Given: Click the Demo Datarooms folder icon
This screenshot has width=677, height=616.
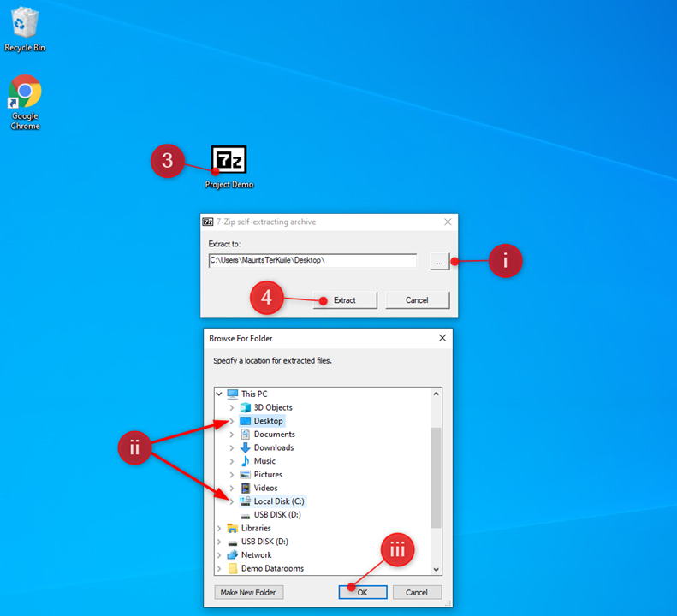Looking at the screenshot, I should coord(233,568).
